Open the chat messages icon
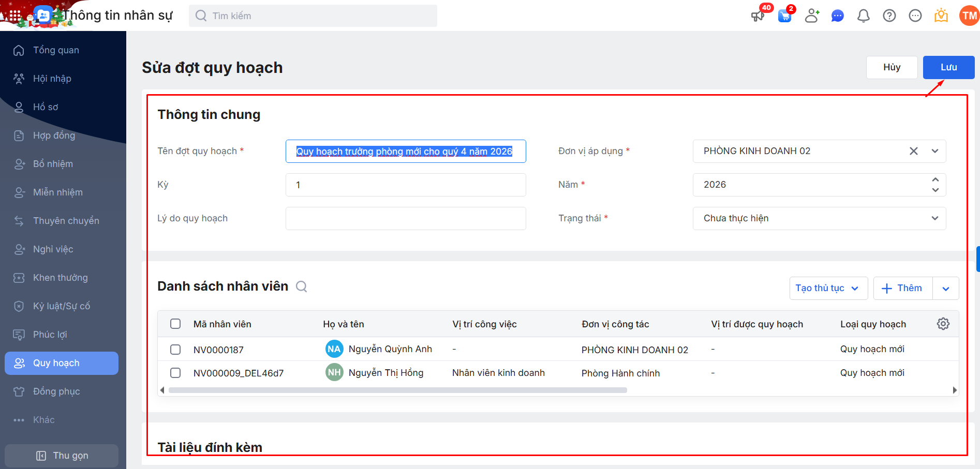The height and width of the screenshot is (469, 980). click(x=837, y=16)
